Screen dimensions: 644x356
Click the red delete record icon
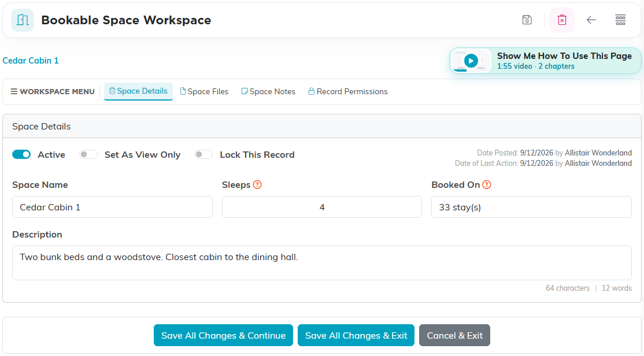[x=562, y=20]
